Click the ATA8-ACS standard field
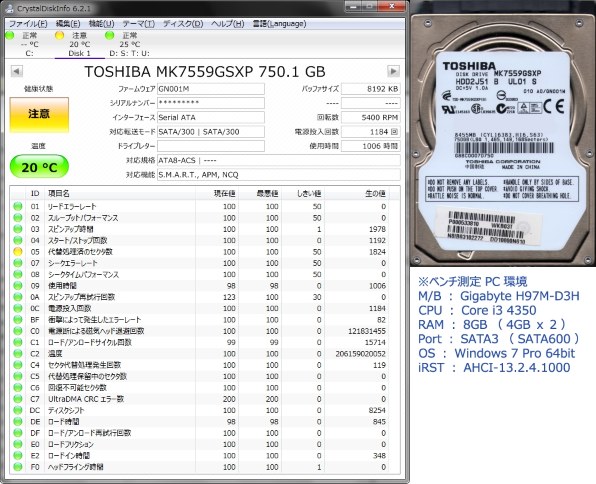Image resolution: width=596 pixels, height=484 pixels. (x=279, y=160)
